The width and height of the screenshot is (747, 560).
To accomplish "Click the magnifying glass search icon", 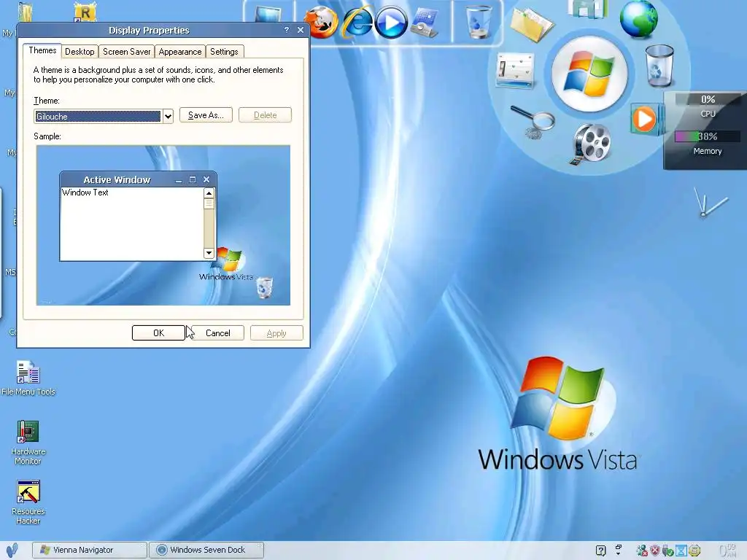I will [x=533, y=122].
